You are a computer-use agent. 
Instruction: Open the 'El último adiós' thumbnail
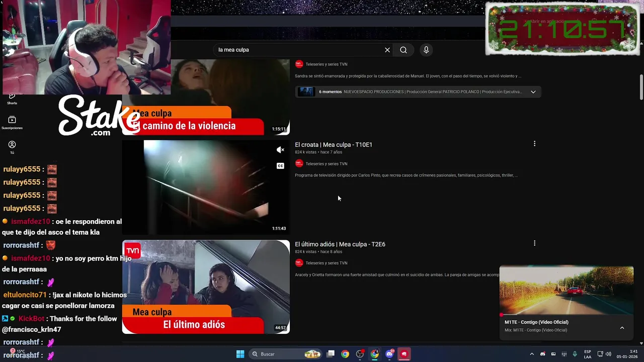[206, 287]
